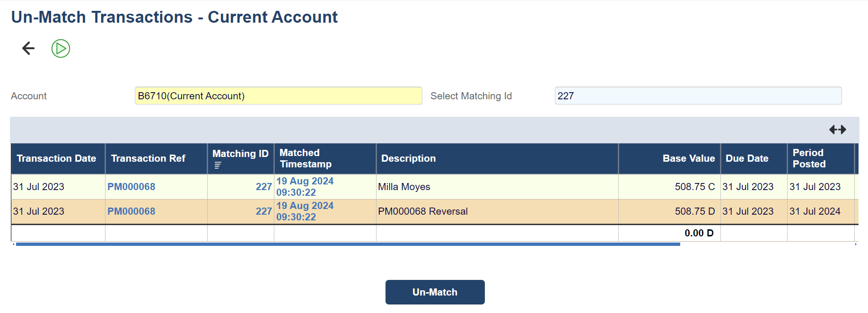This screenshot has width=868, height=313.
Task: Click the Un-Match button
Action: (435, 292)
